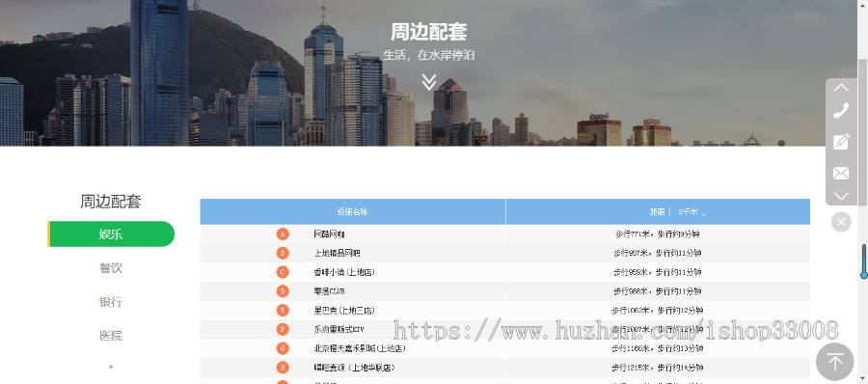The height and width of the screenshot is (384, 868).
Task: Click the 周边配套 banner heading
Action: click(429, 32)
